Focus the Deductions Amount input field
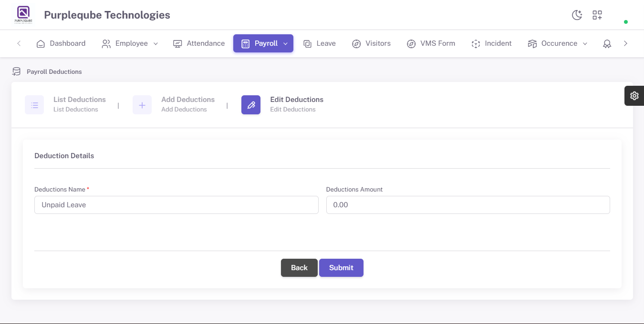644x324 pixels. tap(468, 205)
